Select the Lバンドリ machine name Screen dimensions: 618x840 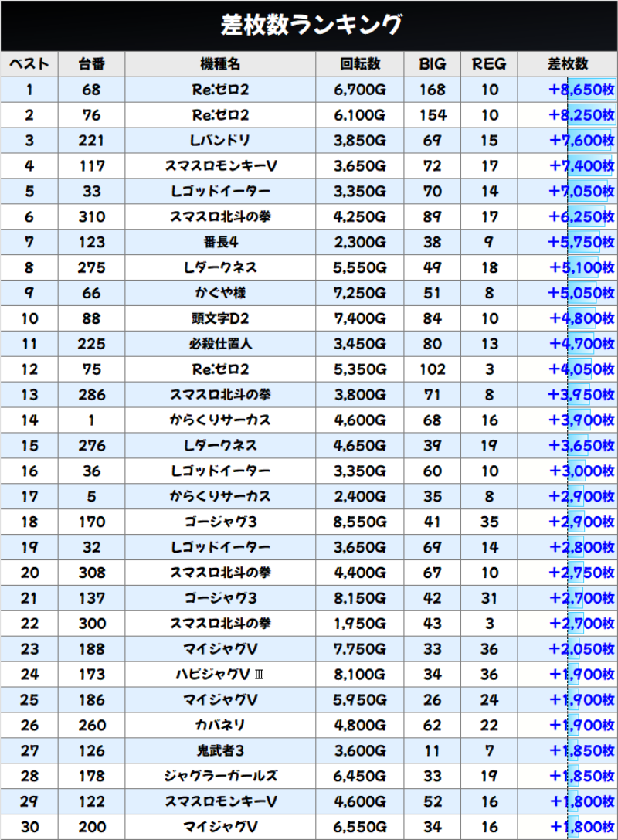220,141
